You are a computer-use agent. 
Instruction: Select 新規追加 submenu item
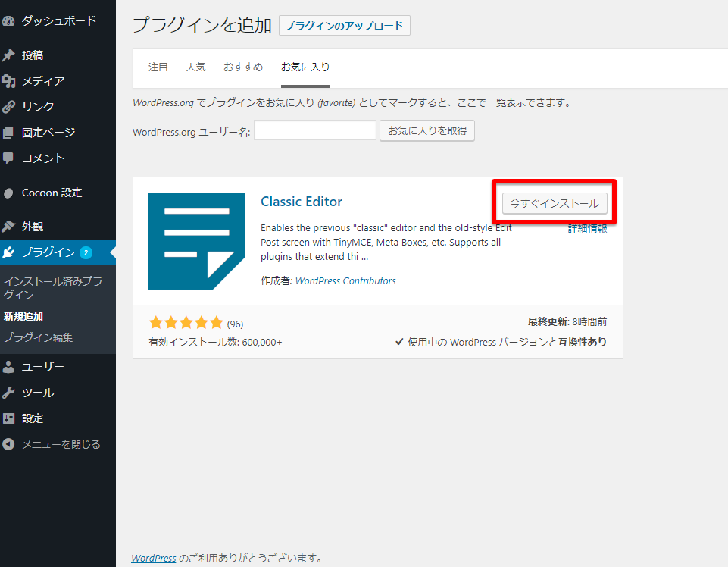tap(23, 317)
